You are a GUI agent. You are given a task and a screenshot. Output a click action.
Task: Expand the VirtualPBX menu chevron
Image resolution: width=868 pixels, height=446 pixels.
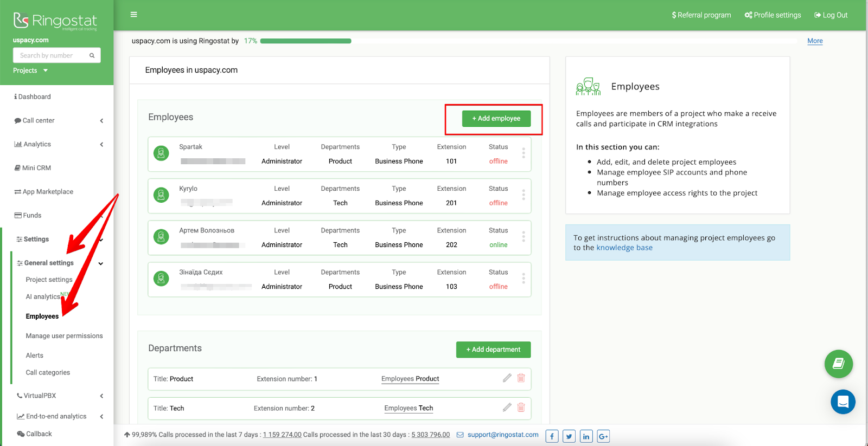(x=101, y=396)
